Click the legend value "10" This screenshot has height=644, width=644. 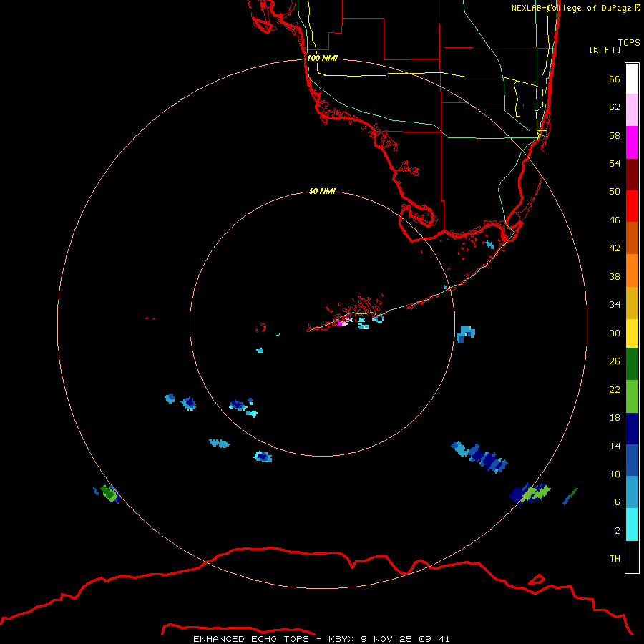615,474
